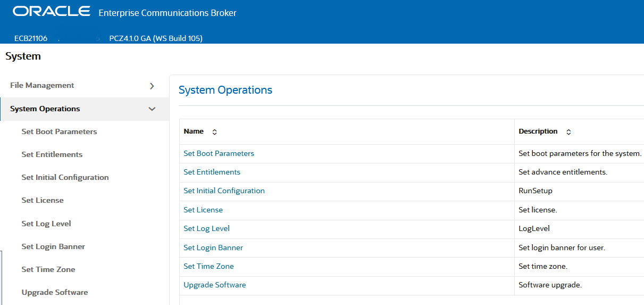The width and height of the screenshot is (644, 305).
Task: Open Set Entitlements in sidebar
Action: [x=52, y=154]
